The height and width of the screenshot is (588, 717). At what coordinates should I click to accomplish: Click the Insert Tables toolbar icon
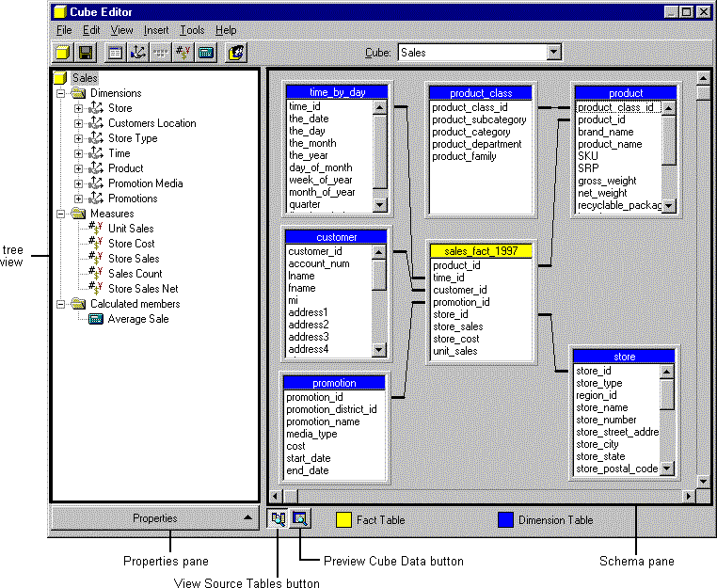[x=115, y=53]
